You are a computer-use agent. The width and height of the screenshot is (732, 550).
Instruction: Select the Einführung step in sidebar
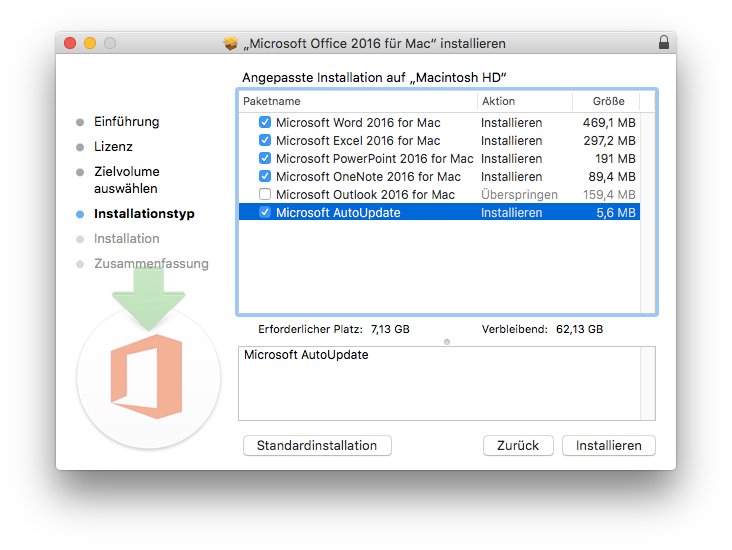click(x=127, y=122)
